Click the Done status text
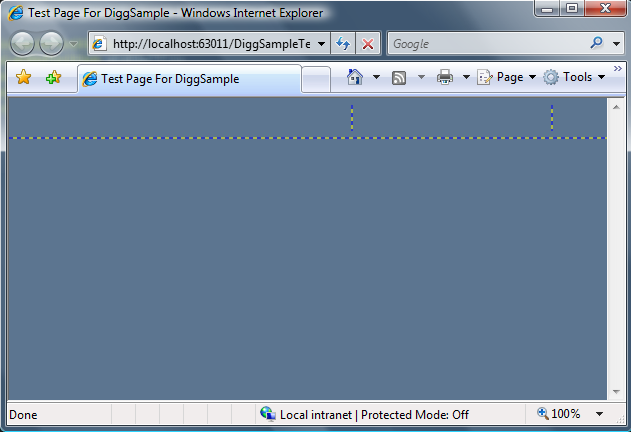The image size is (631, 432). coord(23,415)
